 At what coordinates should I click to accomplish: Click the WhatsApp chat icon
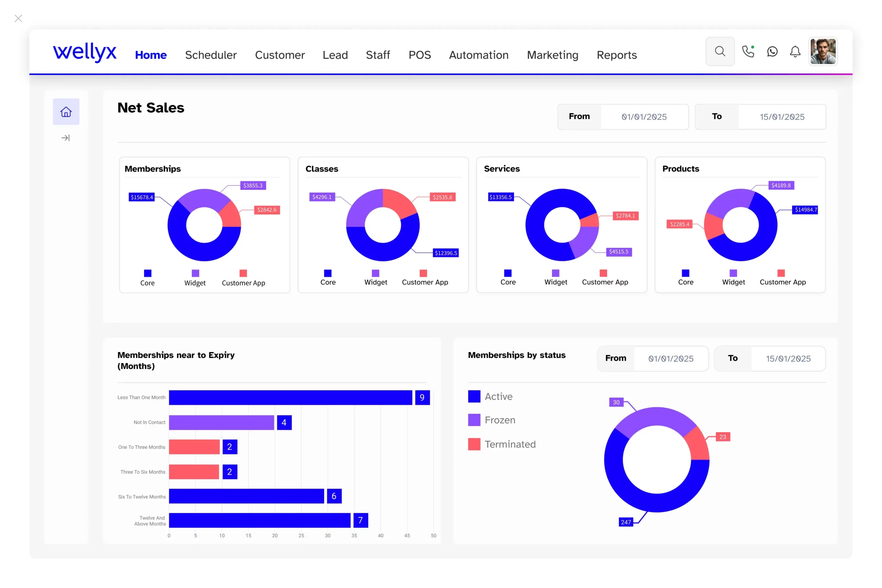tap(772, 51)
